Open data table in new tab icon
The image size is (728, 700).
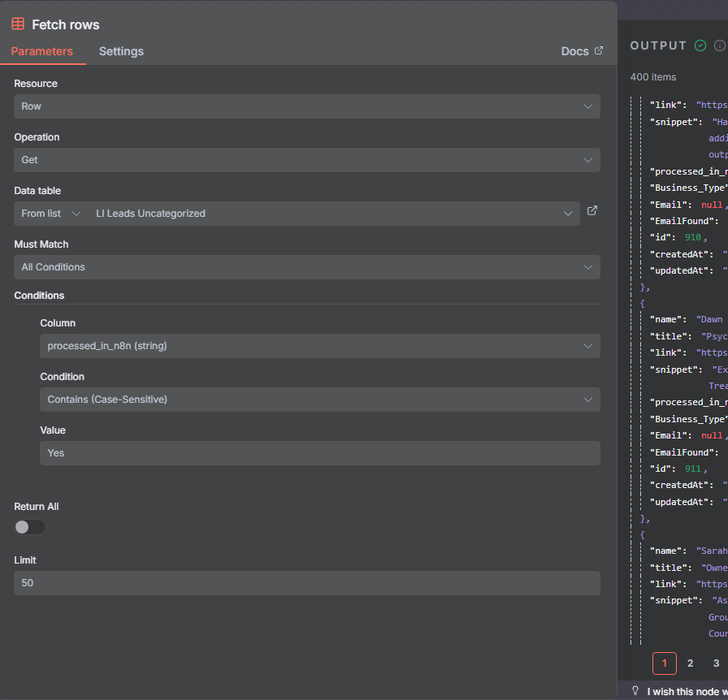[x=592, y=211]
